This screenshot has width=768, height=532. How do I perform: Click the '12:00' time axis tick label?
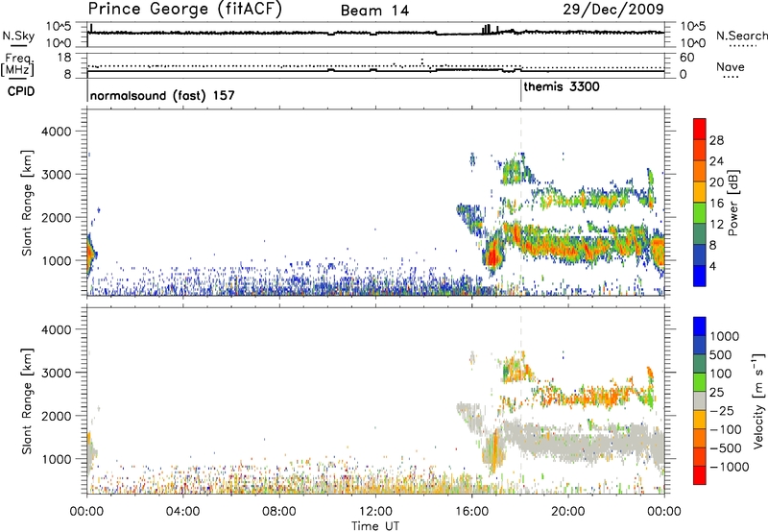pos(375,512)
